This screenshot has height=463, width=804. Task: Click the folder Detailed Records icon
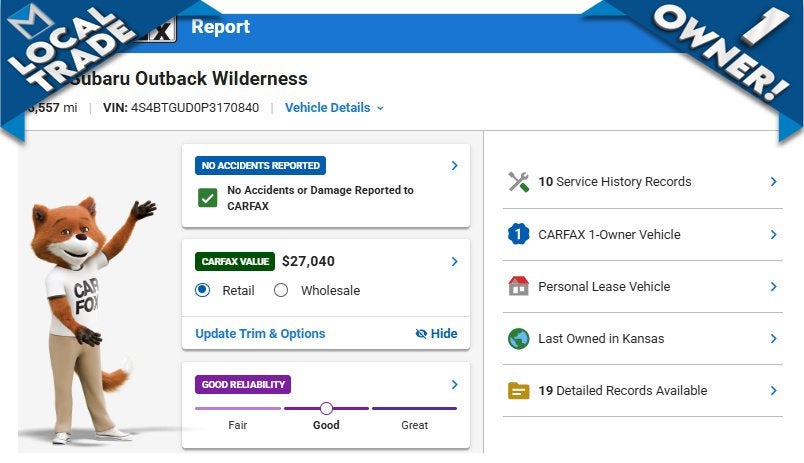[x=518, y=391]
